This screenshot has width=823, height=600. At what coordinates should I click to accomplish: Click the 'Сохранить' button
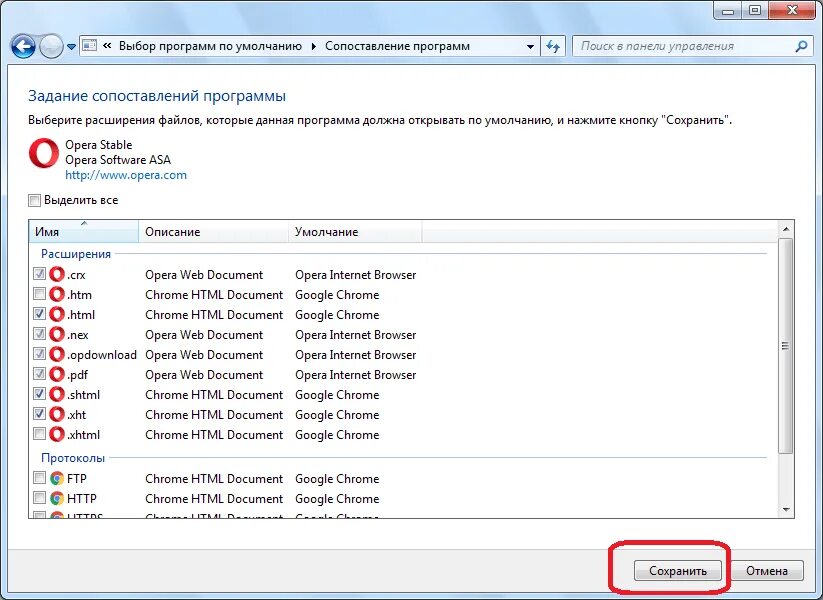click(x=678, y=571)
